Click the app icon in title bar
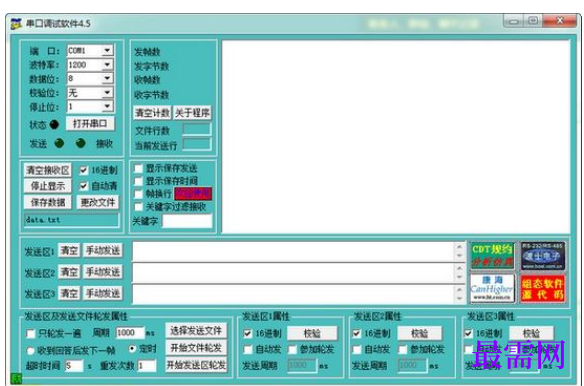This screenshot has width=584, height=386. [16, 23]
